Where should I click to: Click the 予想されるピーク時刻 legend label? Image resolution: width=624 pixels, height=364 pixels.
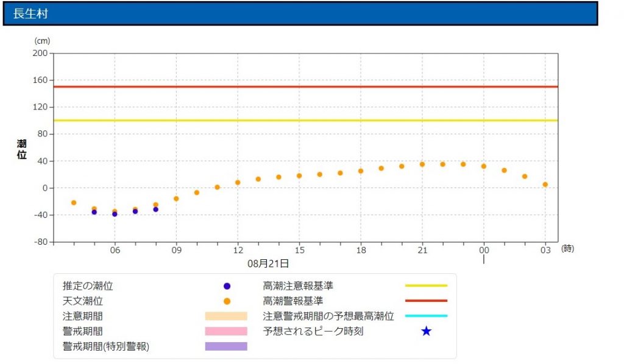313,331
